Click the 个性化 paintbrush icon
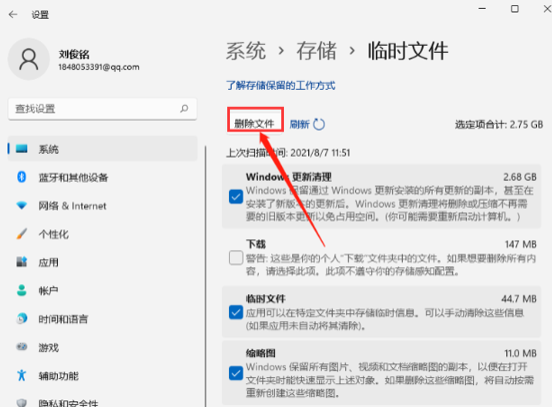 click(21, 234)
